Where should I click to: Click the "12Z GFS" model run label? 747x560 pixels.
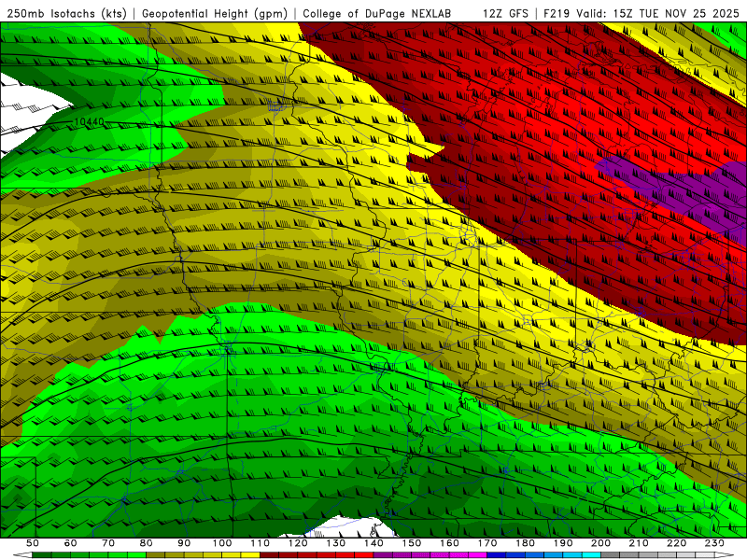[505, 14]
